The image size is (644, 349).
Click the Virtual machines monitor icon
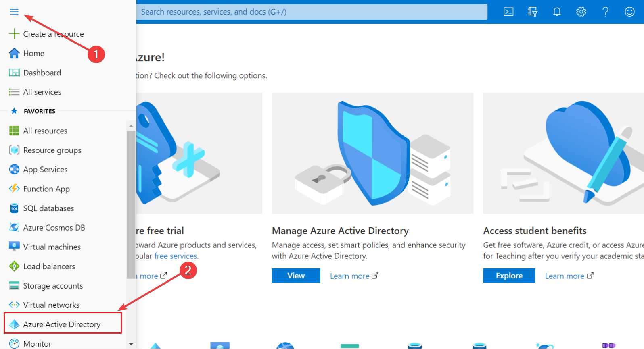(14, 247)
